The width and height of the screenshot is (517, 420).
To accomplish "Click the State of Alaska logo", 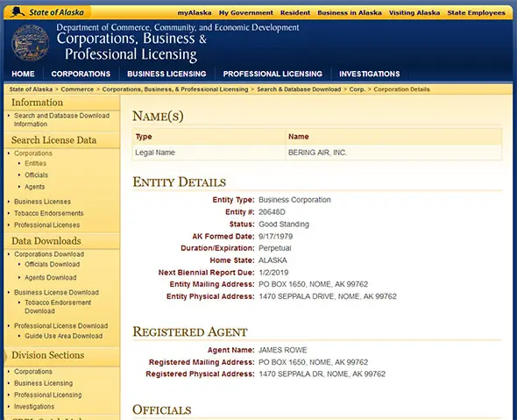I will click(46, 12).
